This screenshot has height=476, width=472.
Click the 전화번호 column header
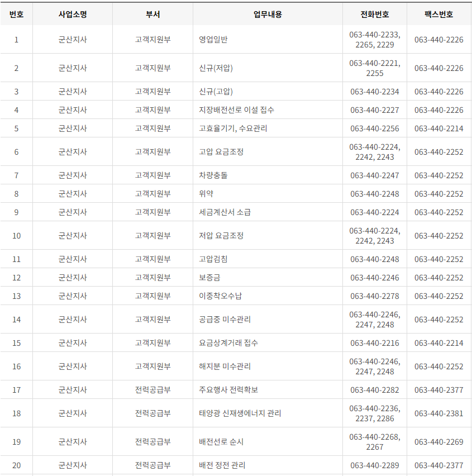(373, 15)
